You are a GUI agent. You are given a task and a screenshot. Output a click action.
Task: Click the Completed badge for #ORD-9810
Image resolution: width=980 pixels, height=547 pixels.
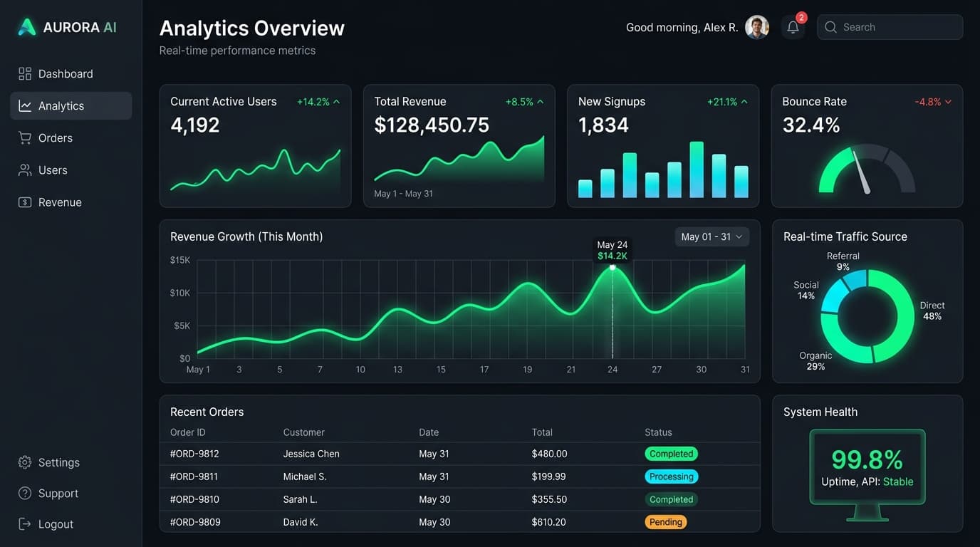click(x=671, y=499)
